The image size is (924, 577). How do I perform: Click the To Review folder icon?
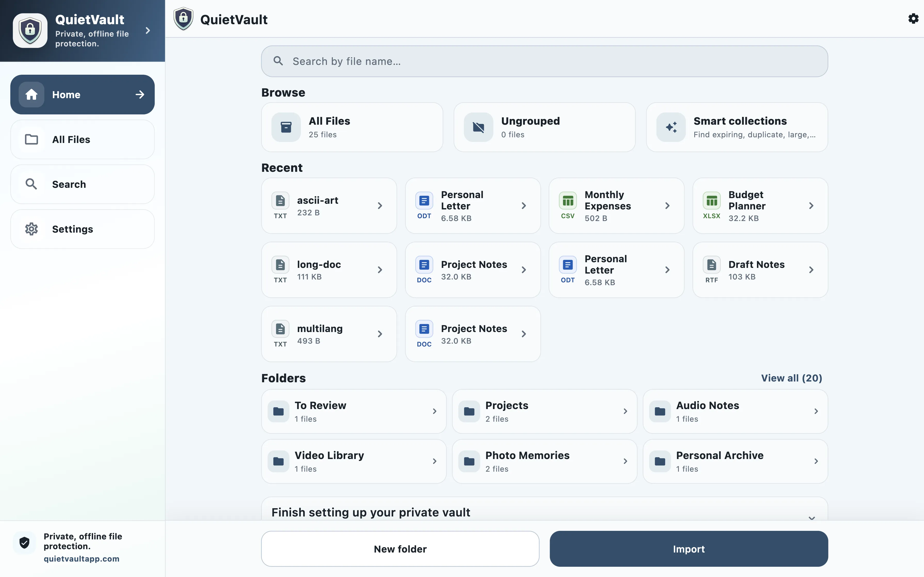278,411
